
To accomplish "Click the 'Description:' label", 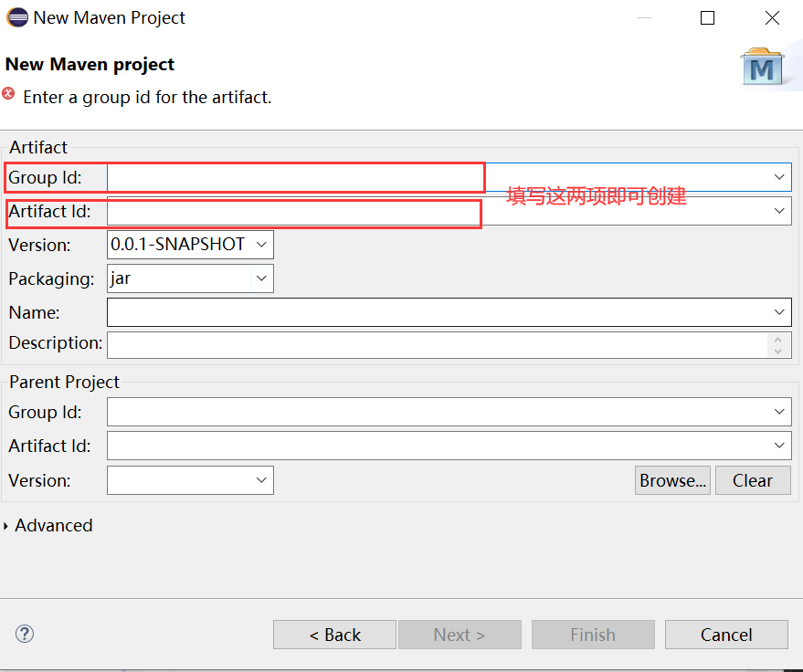I will point(56,343).
